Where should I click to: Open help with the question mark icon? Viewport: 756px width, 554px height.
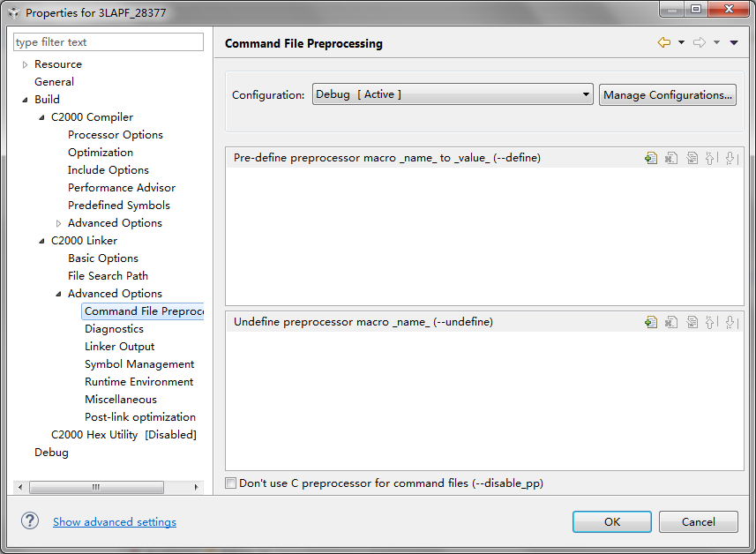click(x=30, y=521)
